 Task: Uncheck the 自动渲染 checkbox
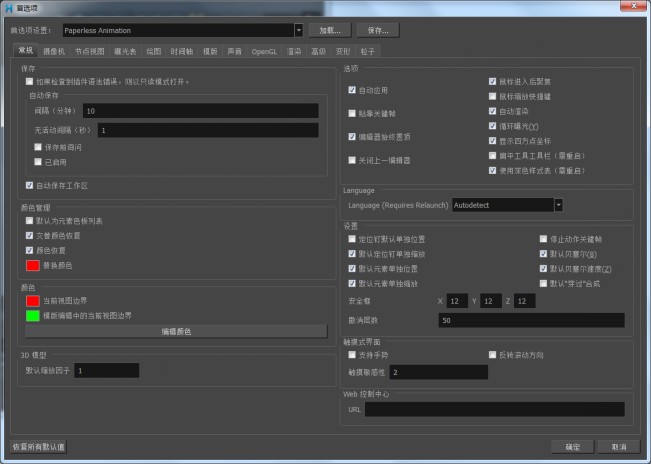[492, 111]
